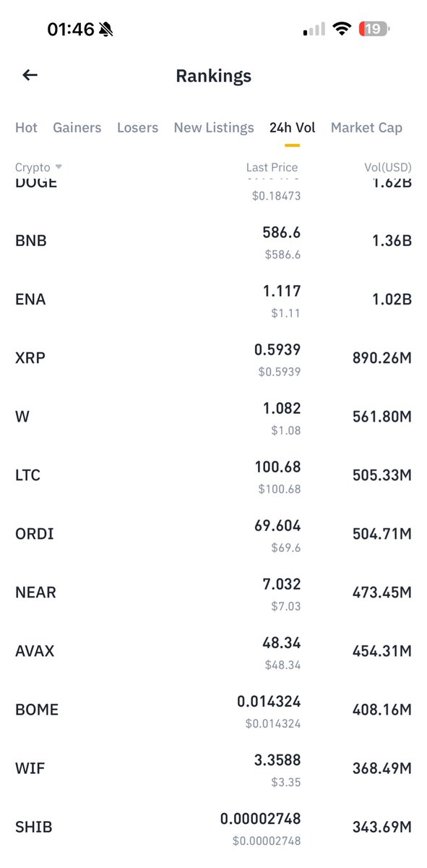Tap the back arrow icon
This screenshot has width=427, height=868.
[x=30, y=75]
